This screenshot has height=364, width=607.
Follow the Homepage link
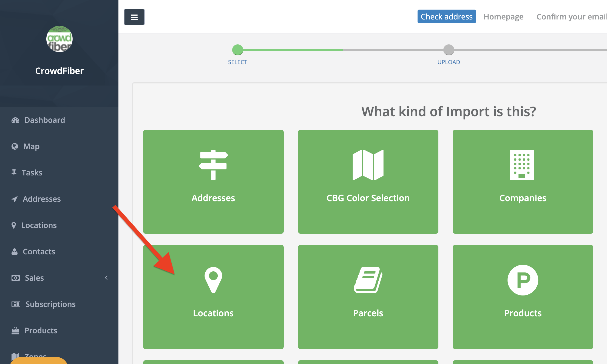tap(503, 17)
